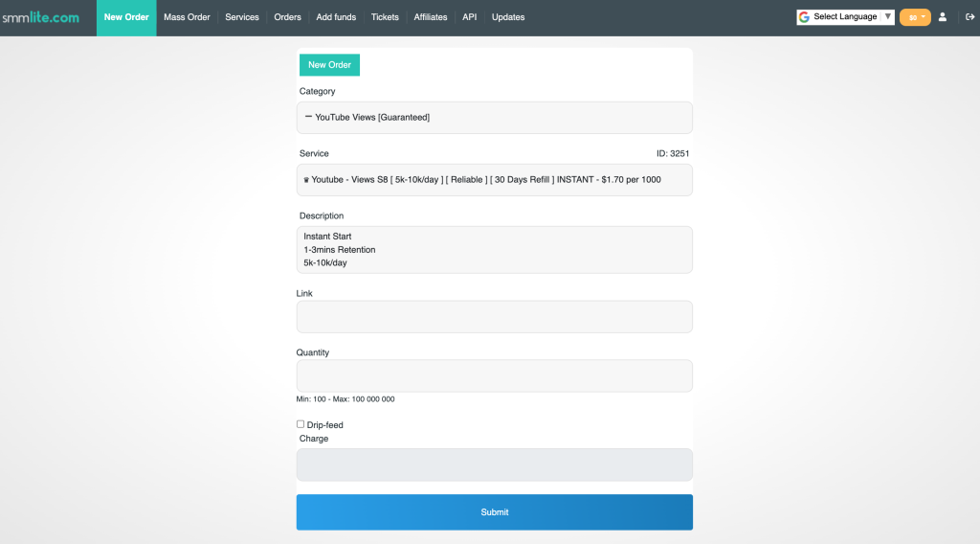Enable the Drip-feed checkbox
Viewport: 980px width, 544px height.
[300, 424]
